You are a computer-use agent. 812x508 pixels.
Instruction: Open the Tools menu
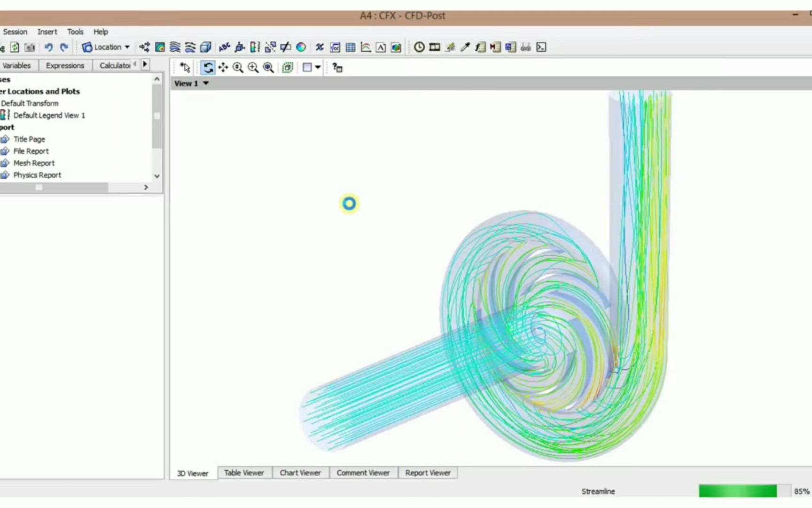(75, 32)
